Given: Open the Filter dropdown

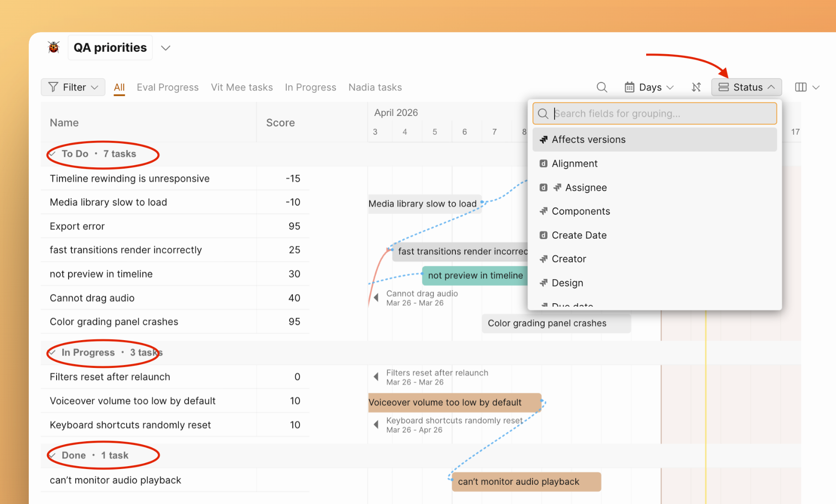Looking at the screenshot, I should click(x=73, y=87).
